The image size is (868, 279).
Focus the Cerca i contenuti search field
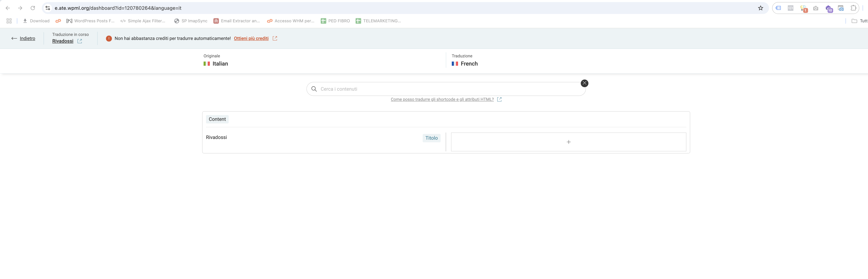pyautogui.click(x=446, y=89)
